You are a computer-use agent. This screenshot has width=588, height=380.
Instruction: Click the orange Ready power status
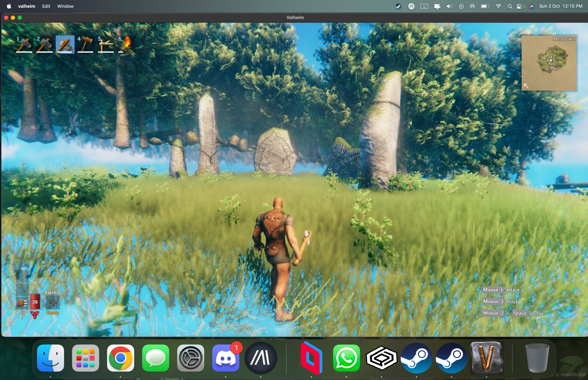(53, 313)
